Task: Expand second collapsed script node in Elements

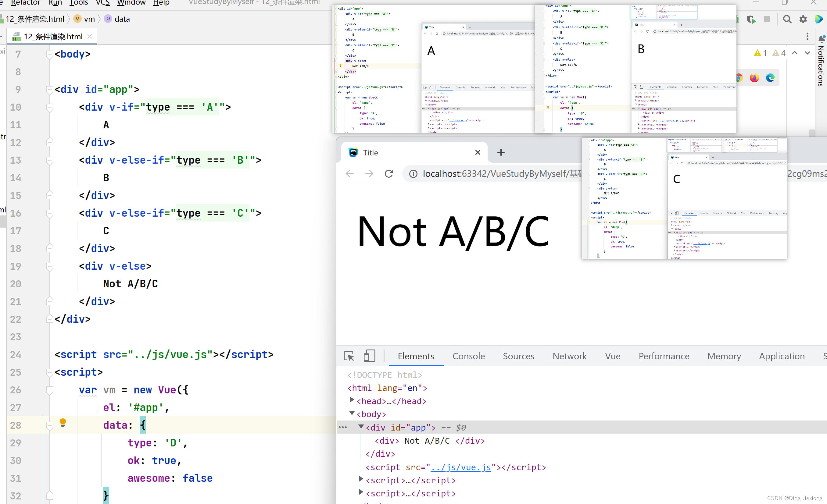Action: pos(361,492)
